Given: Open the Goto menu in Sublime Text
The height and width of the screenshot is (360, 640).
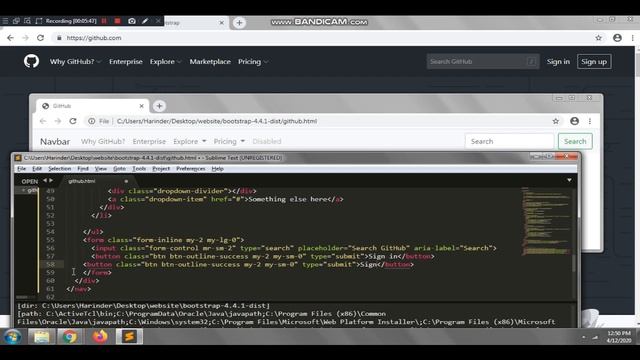Looking at the screenshot, I should pyautogui.click(x=119, y=169).
